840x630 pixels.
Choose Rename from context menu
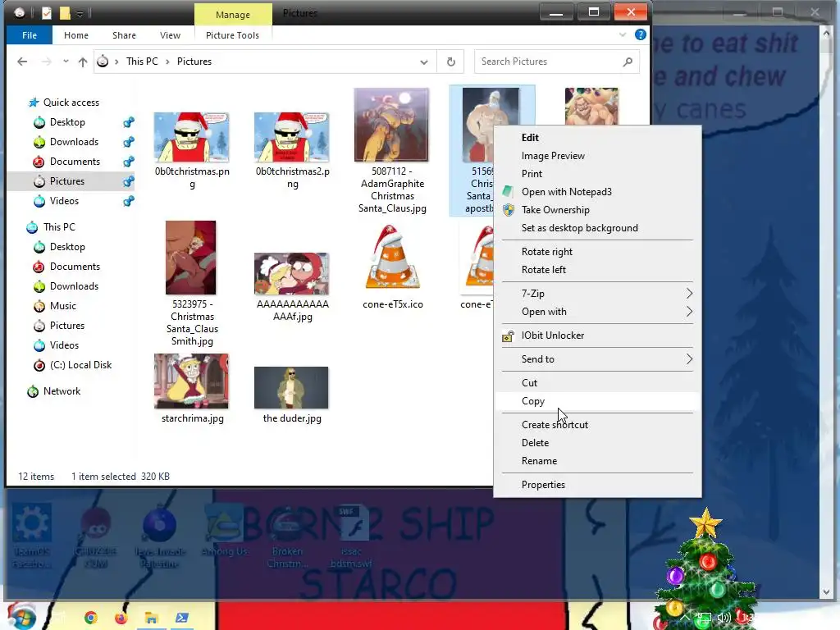pos(597,461)
